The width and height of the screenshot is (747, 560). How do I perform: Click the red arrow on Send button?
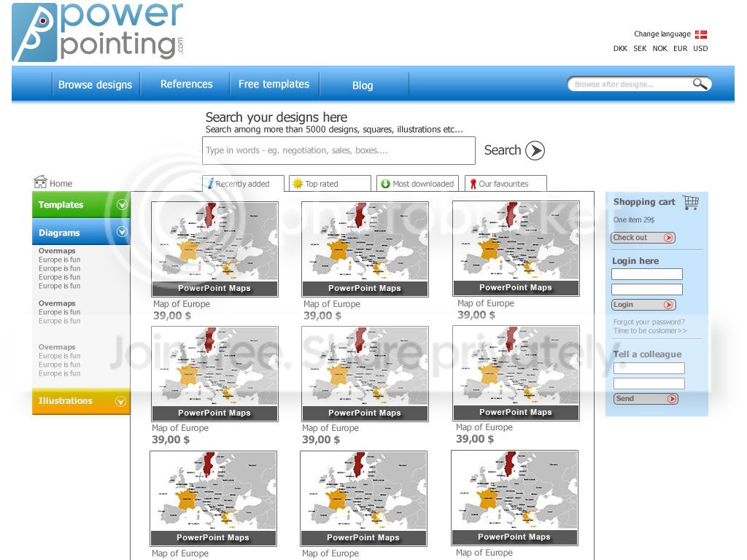672,399
